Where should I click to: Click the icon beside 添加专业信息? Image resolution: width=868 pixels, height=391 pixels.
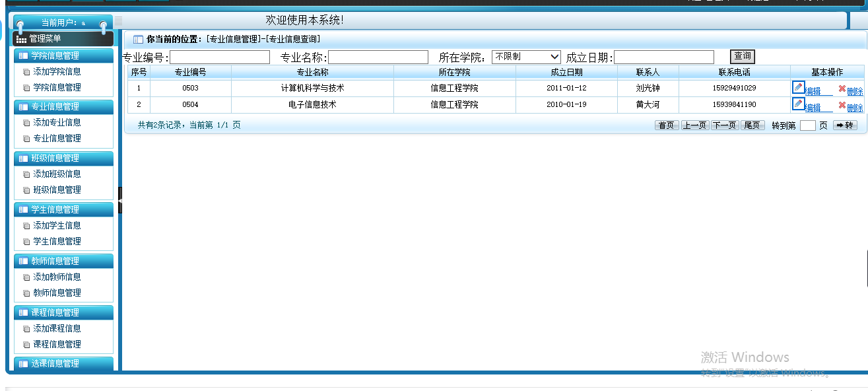(26, 123)
